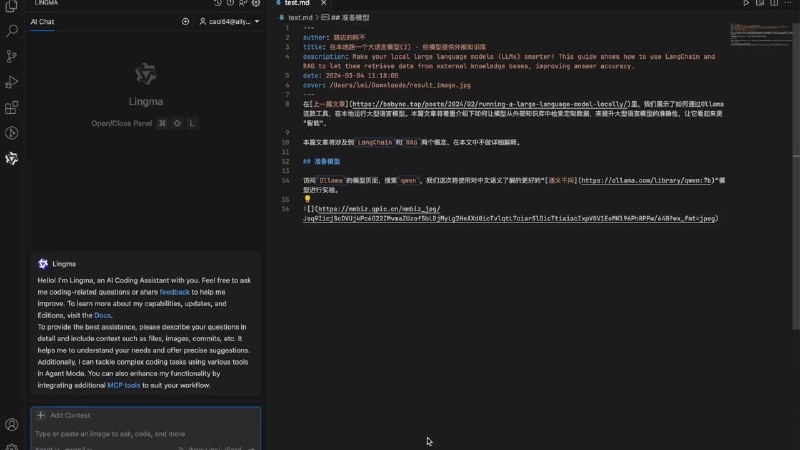Open the Accounts icon at bottom left
800x450 pixels.
(12, 425)
